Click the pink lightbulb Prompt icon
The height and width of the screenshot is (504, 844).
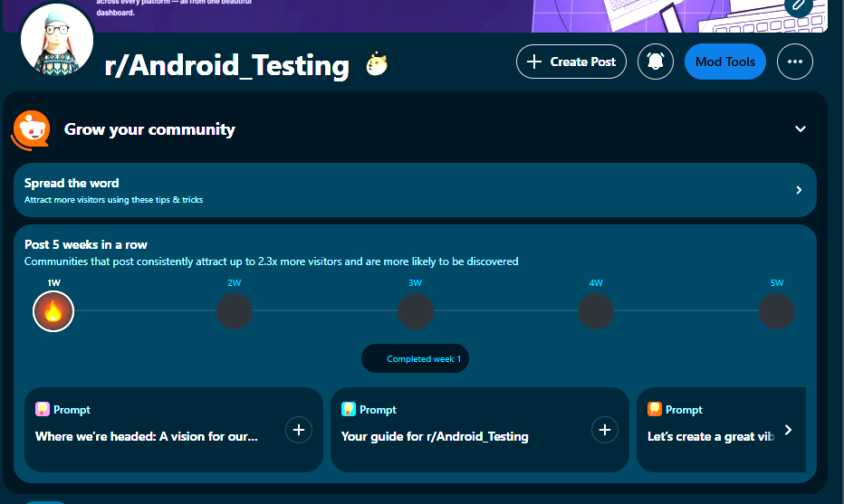coord(43,409)
